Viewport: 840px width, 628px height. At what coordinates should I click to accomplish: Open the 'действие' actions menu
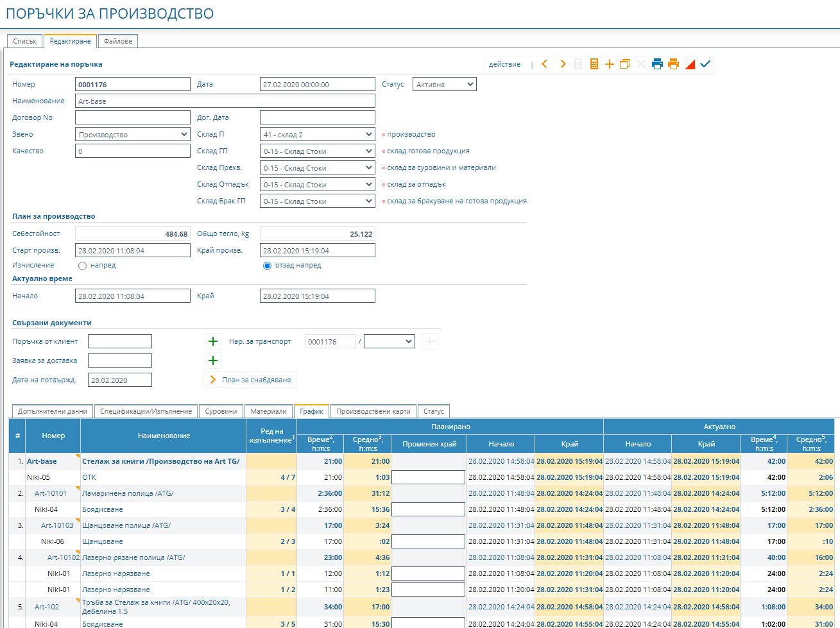pyautogui.click(x=504, y=64)
